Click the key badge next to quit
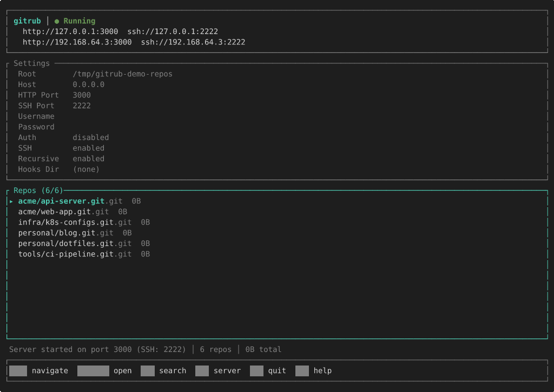The width and height of the screenshot is (554, 392). coord(256,371)
